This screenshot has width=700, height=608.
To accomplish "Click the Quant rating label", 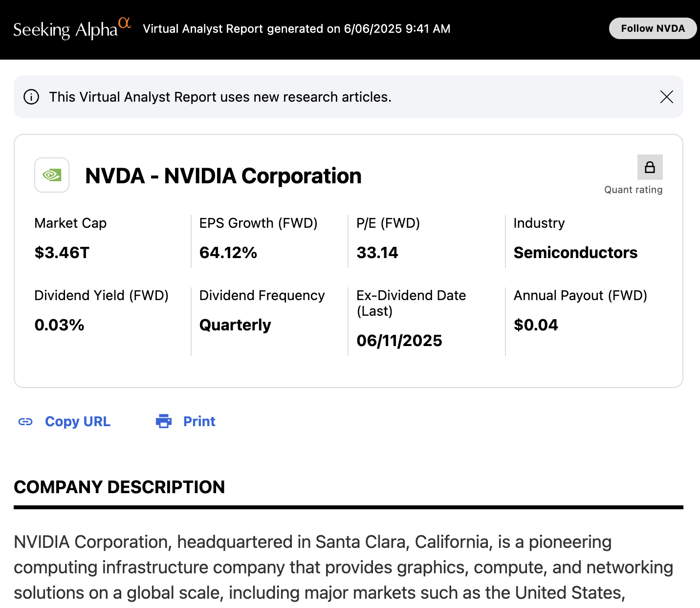I will pyautogui.click(x=633, y=190).
